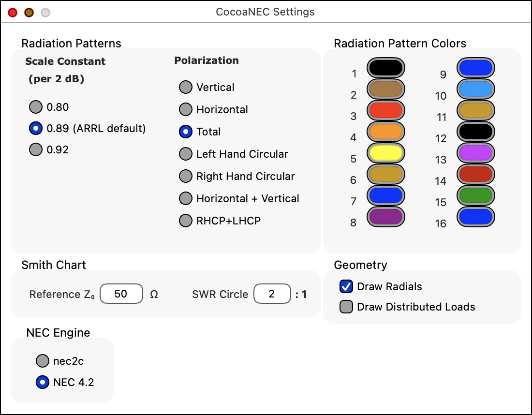The image size is (532, 415).
Task: Open black color well for pattern 1
Action: [x=386, y=68]
